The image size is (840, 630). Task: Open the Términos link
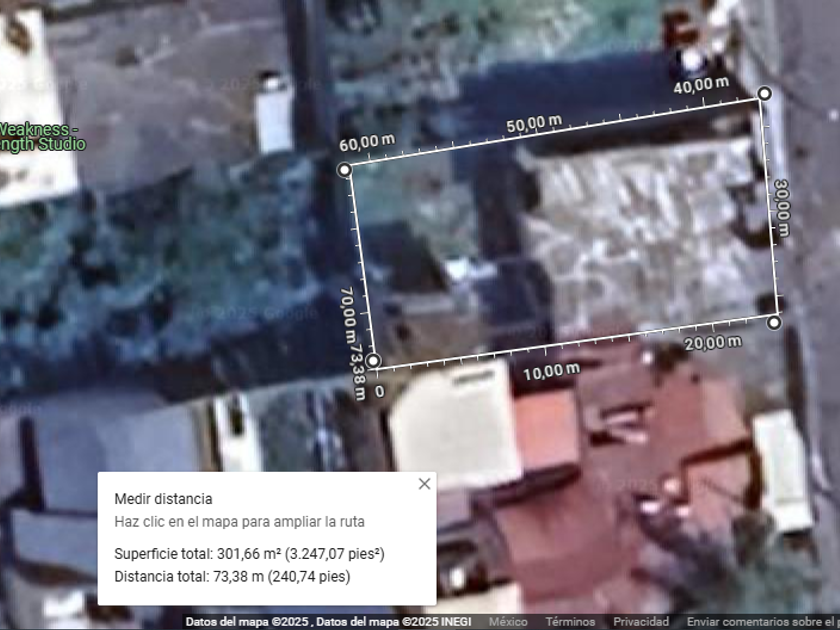point(569,621)
